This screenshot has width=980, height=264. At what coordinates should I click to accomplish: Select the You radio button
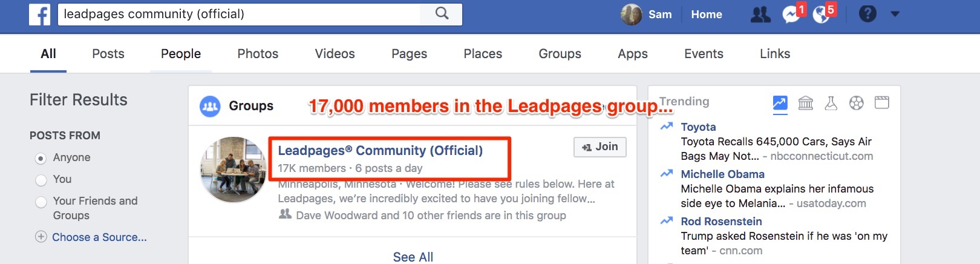click(x=41, y=180)
